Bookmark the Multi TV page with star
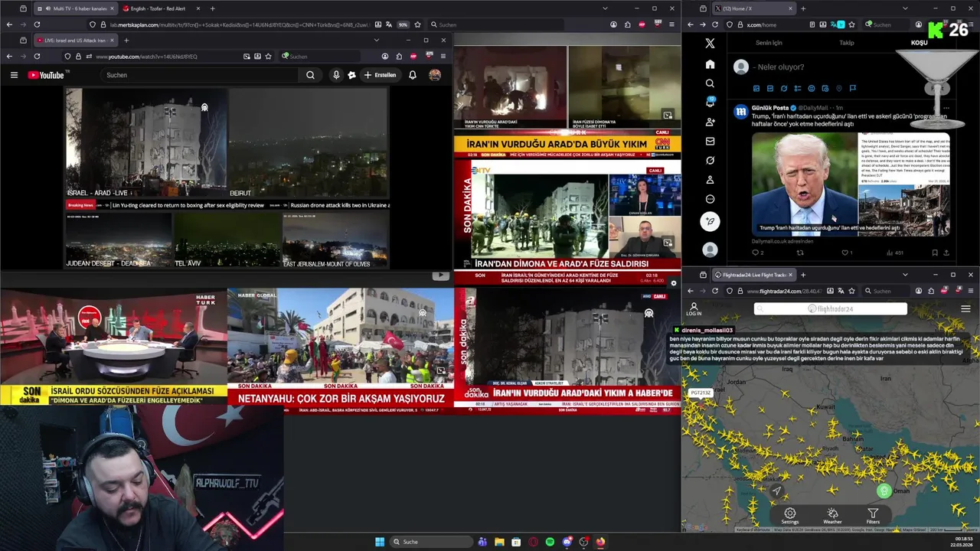 click(417, 24)
